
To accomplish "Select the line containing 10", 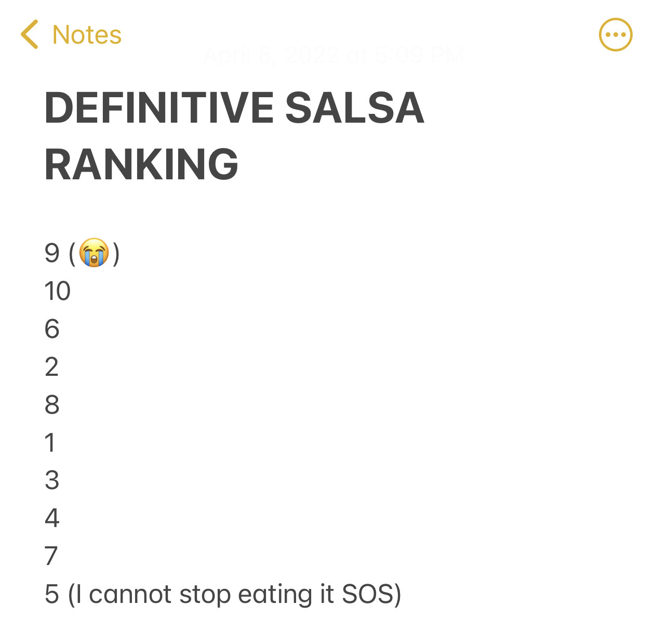I will tap(57, 291).
